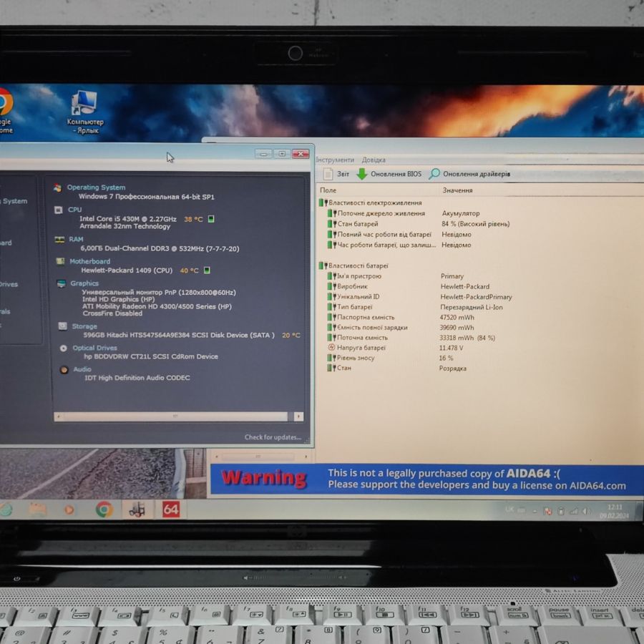Click Speccy horizontal scrollbar left arrow

(x=59, y=416)
